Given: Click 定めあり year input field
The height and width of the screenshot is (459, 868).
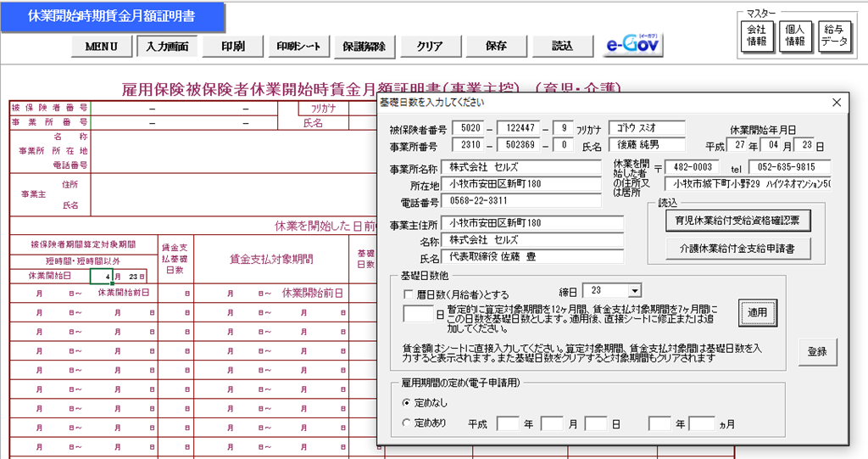Looking at the screenshot, I should pyautogui.click(x=508, y=423).
